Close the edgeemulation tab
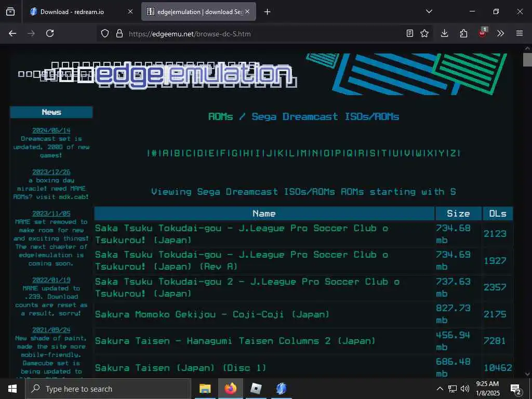The width and height of the screenshot is (532, 399). tap(248, 11)
